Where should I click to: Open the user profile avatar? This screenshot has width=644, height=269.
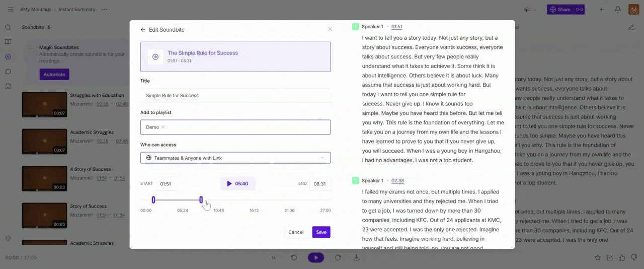click(x=634, y=10)
